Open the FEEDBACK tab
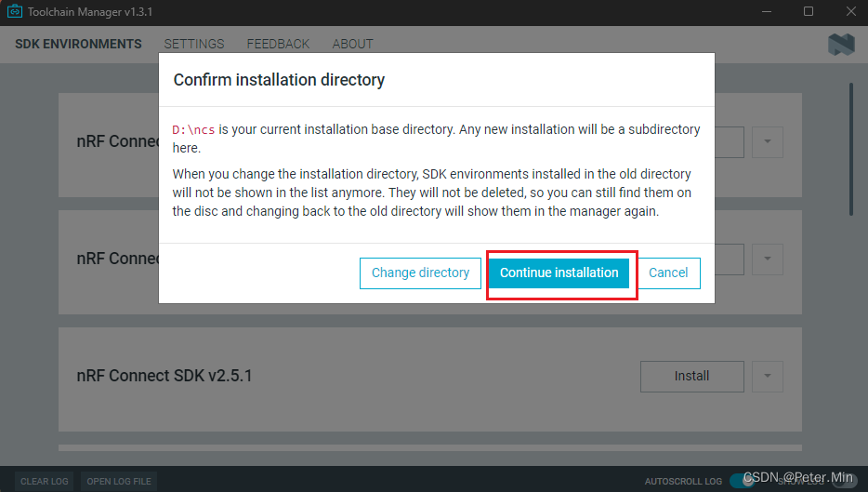The width and height of the screenshot is (868, 492). pyautogui.click(x=278, y=44)
